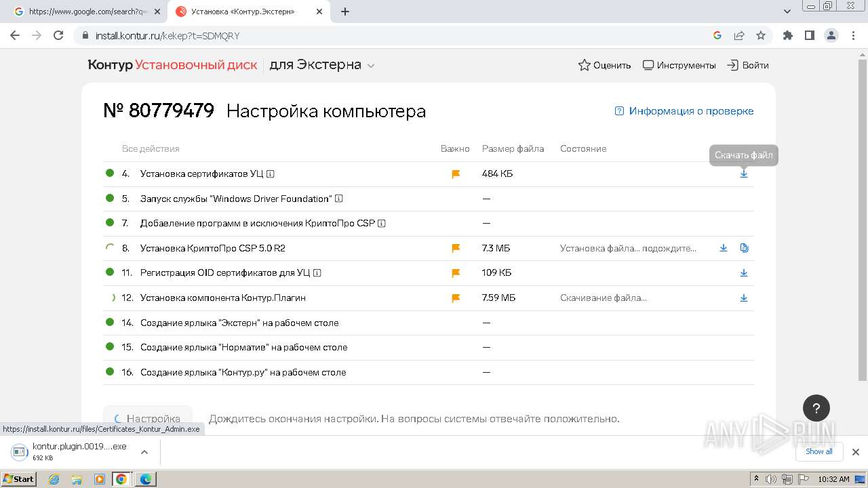Bookmark this page with star icon
The image size is (868, 488).
coord(761,35)
